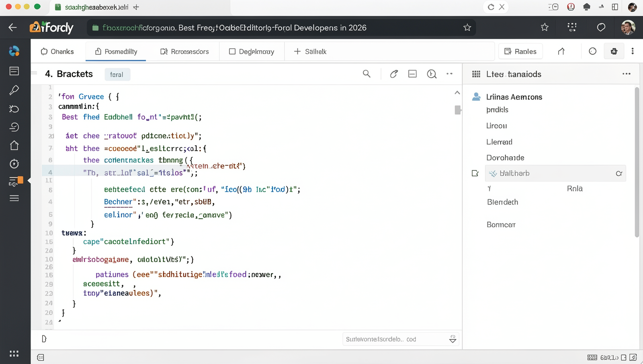Image resolution: width=643 pixels, height=364 pixels.
Task: Open the Degelmcray tab
Action: pyautogui.click(x=252, y=51)
